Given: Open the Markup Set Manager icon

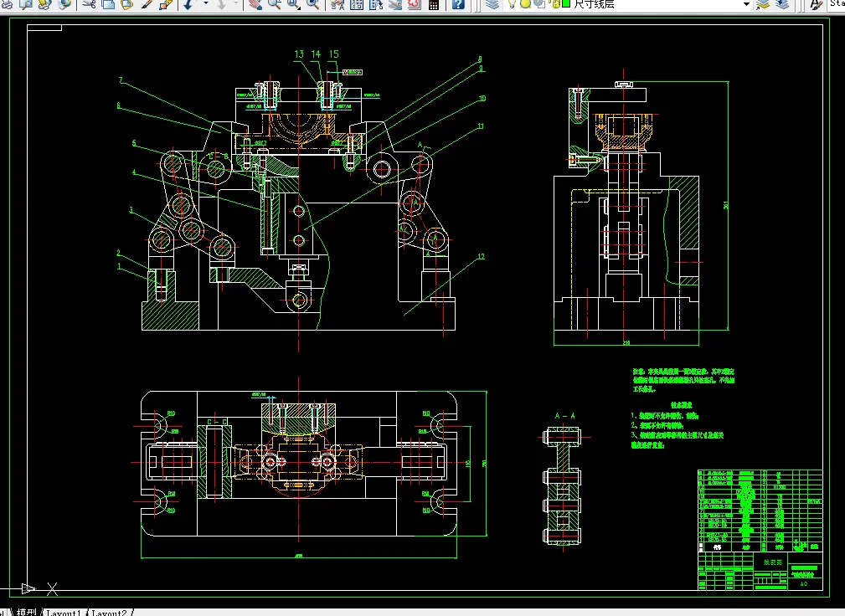Looking at the screenshot, I should click(x=414, y=4).
